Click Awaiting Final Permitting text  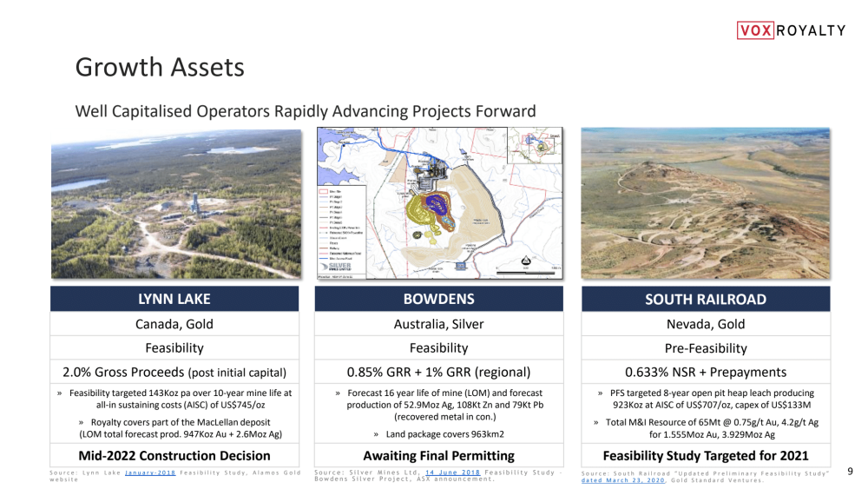(439, 456)
